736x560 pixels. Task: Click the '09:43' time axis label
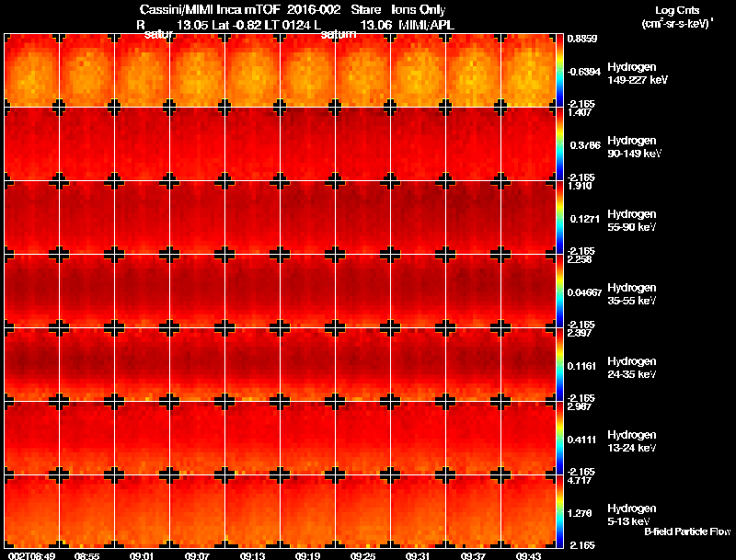click(x=528, y=555)
